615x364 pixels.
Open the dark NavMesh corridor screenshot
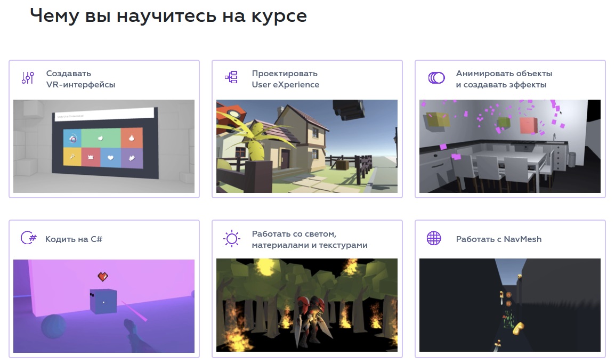[x=509, y=305]
